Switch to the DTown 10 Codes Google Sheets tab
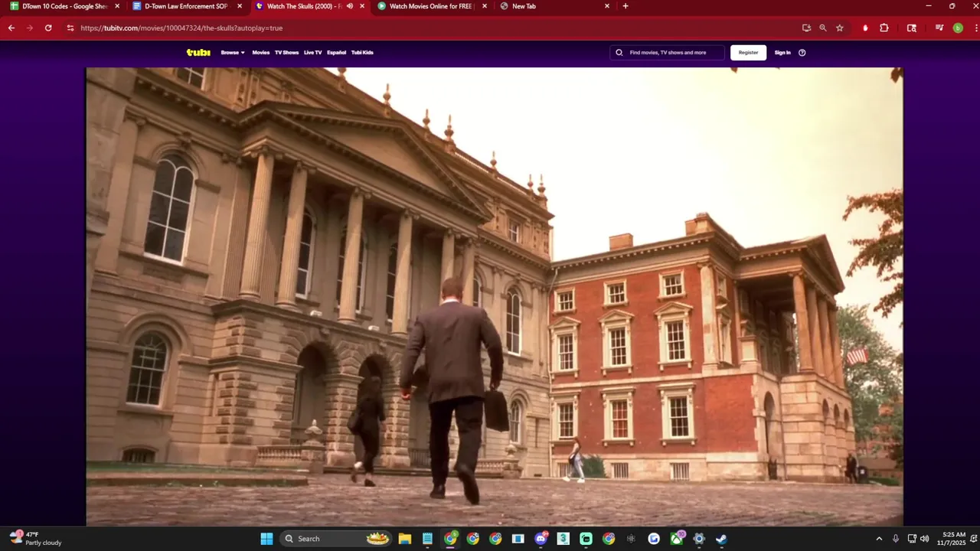Image resolution: width=980 pixels, height=551 pixels. pos(63,6)
